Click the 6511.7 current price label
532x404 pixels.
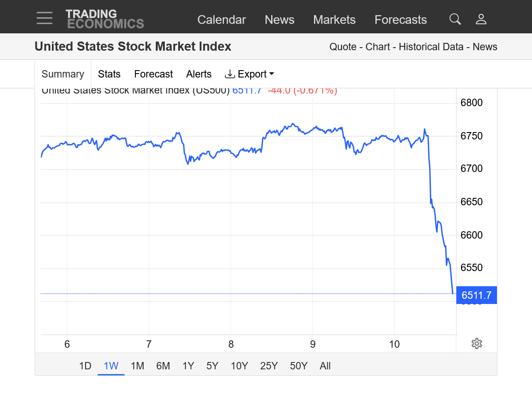pos(476,295)
